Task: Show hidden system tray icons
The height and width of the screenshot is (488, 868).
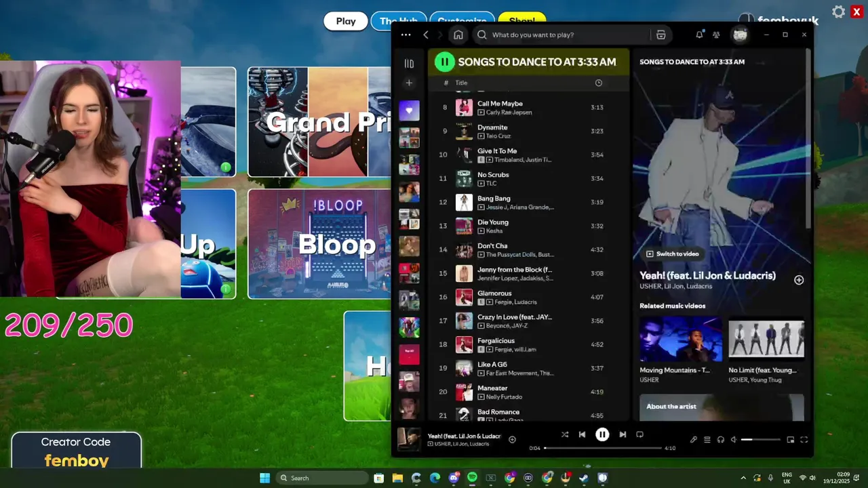Action: (743, 478)
